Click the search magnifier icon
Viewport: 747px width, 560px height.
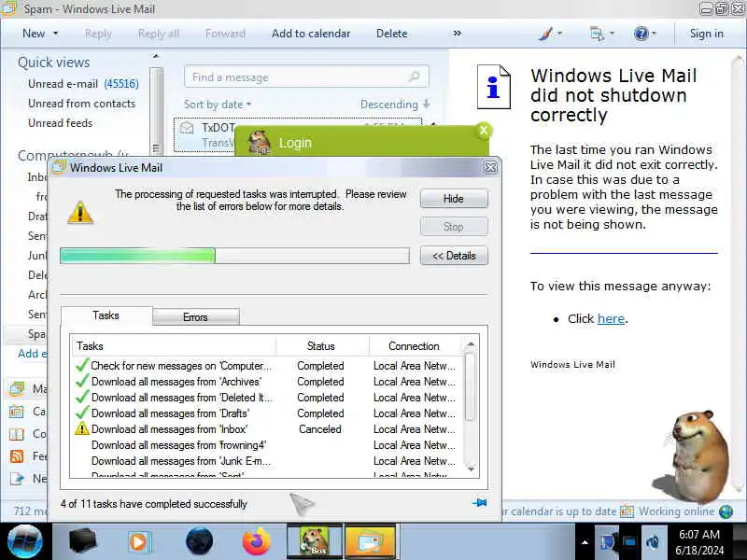tap(415, 77)
